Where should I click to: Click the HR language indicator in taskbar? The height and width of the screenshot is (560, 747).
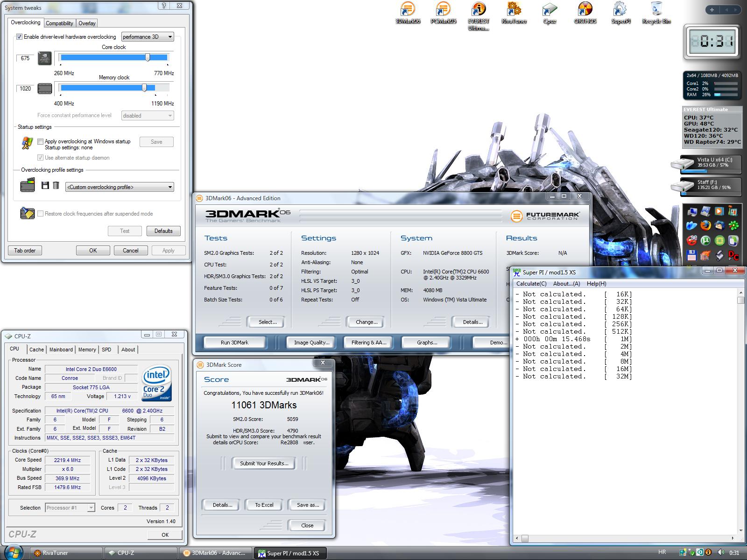pyautogui.click(x=662, y=552)
